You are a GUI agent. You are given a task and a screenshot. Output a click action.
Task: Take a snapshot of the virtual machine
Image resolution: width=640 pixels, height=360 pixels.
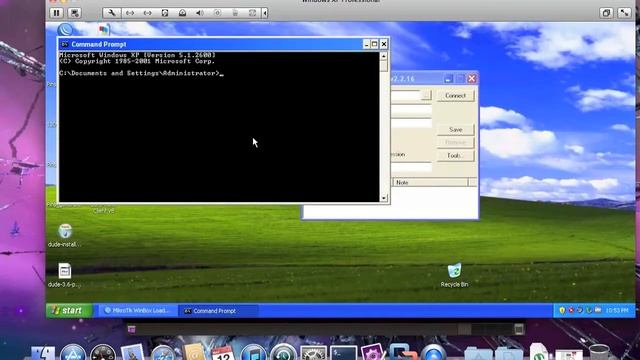coord(75,13)
